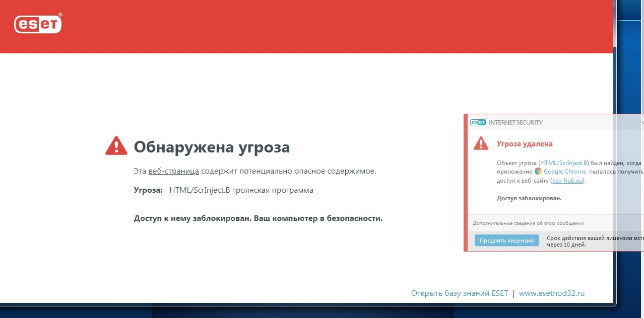Open the HTML/ScrInject.B threat link in popup

pos(563,163)
